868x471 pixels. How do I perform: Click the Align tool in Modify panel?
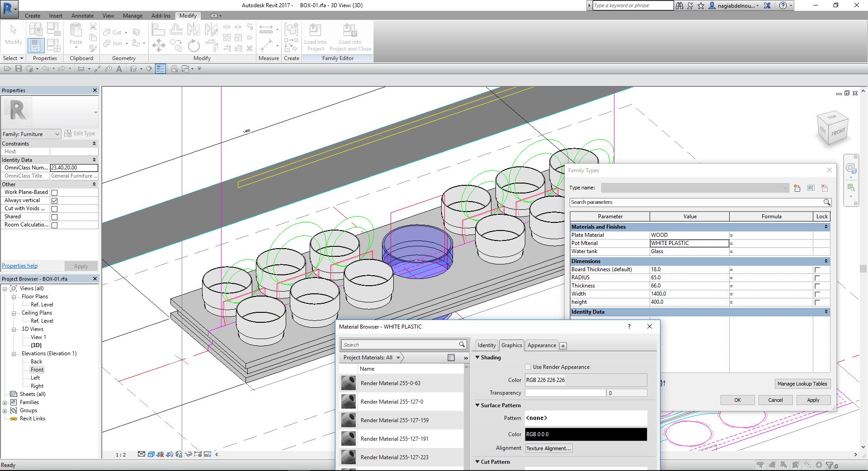158,30
